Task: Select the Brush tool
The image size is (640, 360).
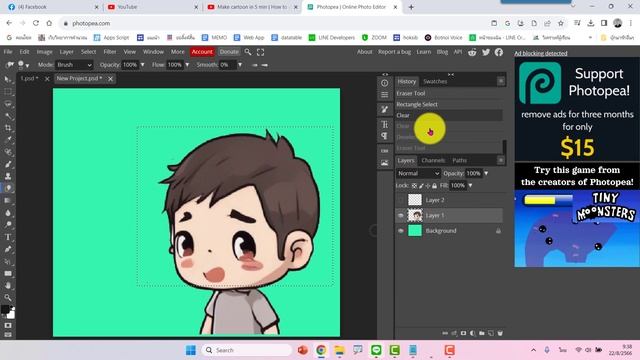Action: pyautogui.click(x=8, y=164)
